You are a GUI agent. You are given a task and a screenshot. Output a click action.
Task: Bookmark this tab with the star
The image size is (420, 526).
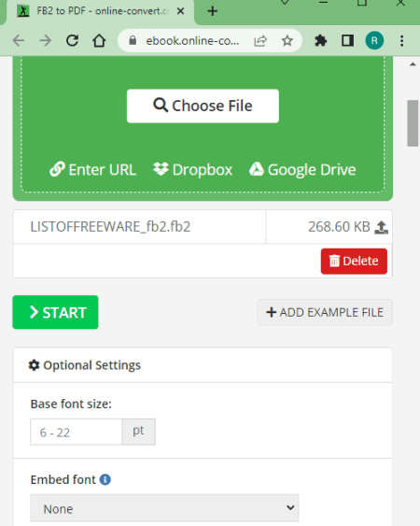pos(287,41)
